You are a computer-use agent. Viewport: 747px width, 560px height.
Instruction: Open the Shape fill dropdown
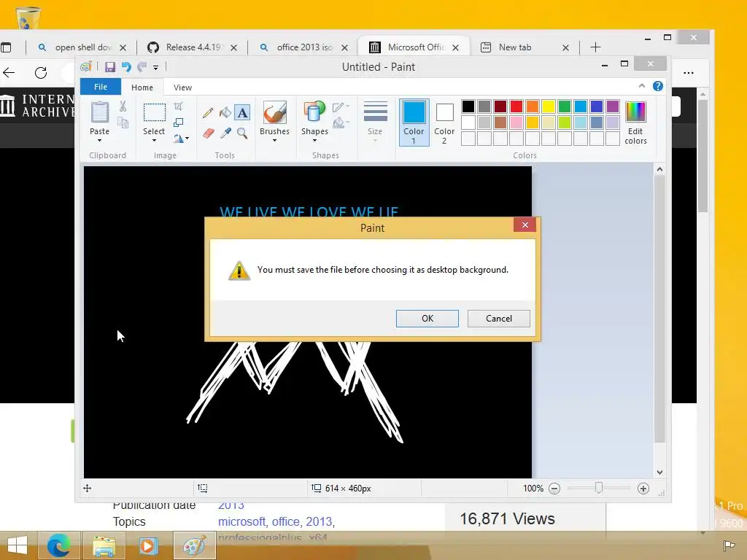tap(341, 123)
